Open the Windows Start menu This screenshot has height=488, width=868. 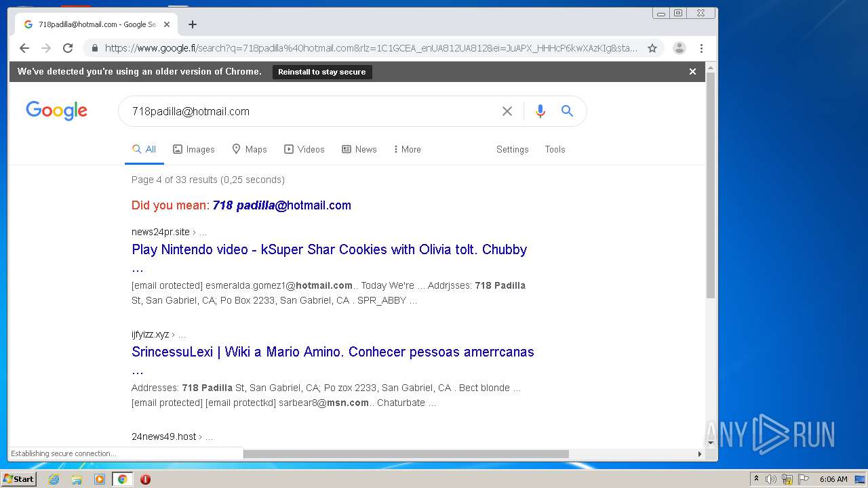click(x=18, y=479)
